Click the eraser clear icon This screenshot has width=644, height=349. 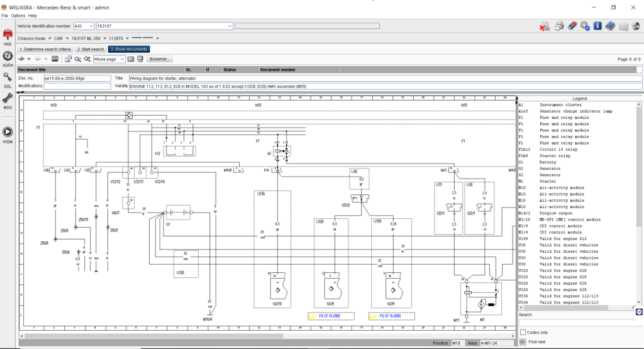tap(572, 26)
